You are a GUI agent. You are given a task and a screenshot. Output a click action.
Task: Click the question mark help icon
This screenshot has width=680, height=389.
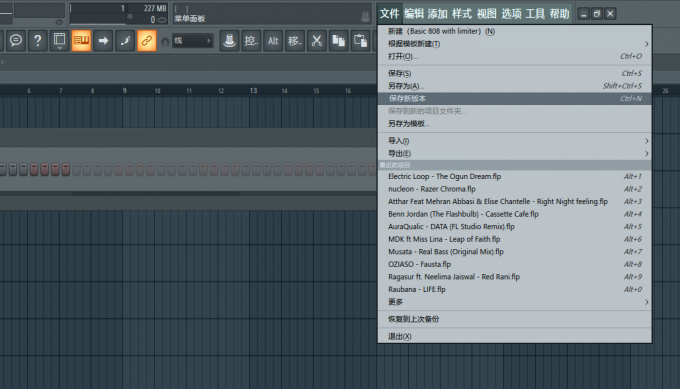click(x=38, y=41)
